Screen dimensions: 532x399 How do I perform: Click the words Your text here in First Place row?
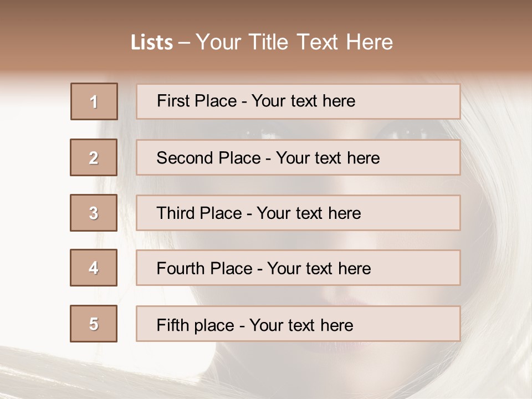303,101
